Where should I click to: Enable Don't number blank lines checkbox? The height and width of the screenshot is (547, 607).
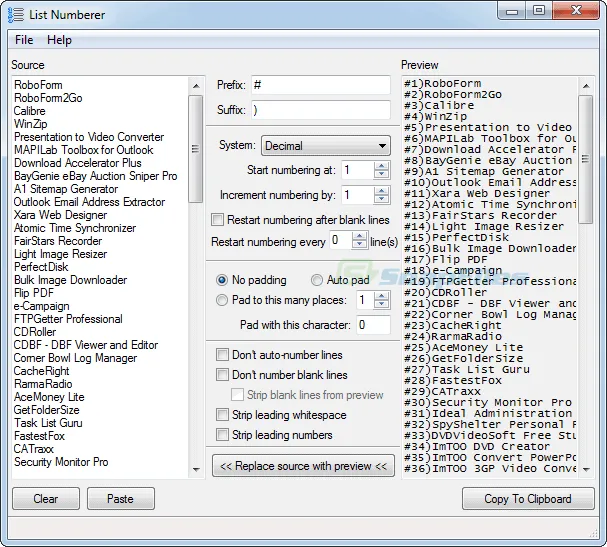click(x=222, y=375)
